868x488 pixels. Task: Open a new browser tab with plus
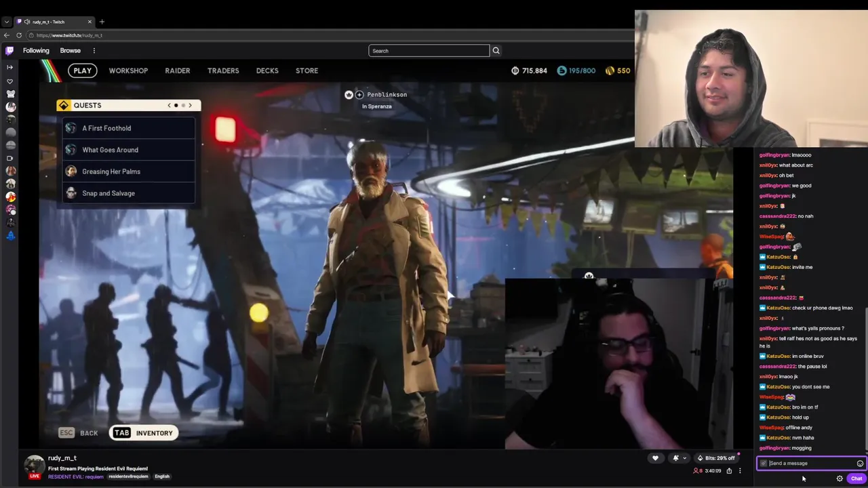click(102, 22)
